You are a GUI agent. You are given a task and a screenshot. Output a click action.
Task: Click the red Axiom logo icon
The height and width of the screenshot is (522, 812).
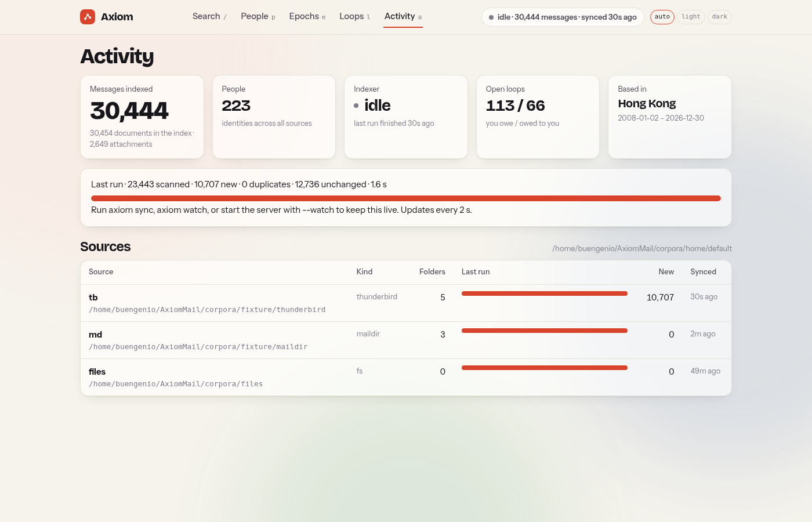tap(88, 17)
